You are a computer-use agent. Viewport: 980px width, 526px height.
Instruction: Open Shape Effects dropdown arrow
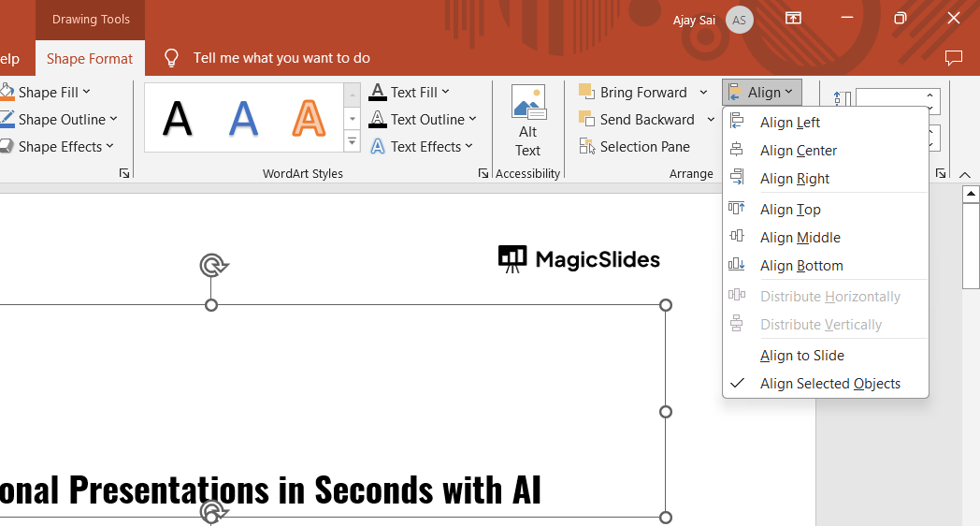[x=110, y=146]
